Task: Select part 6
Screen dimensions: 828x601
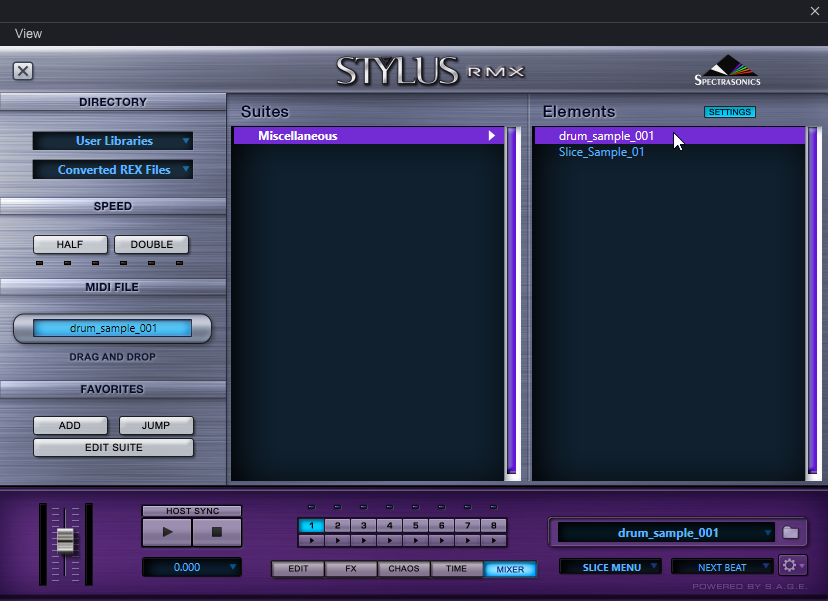Action: (x=441, y=525)
